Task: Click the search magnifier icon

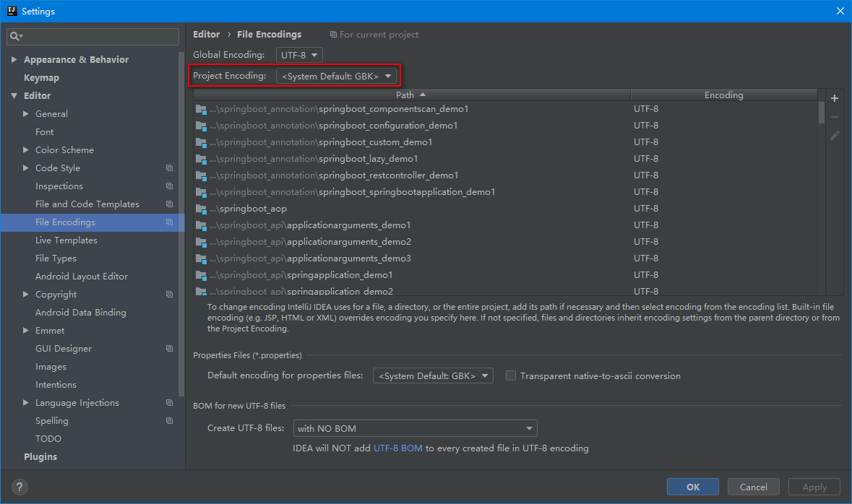Action: point(15,36)
